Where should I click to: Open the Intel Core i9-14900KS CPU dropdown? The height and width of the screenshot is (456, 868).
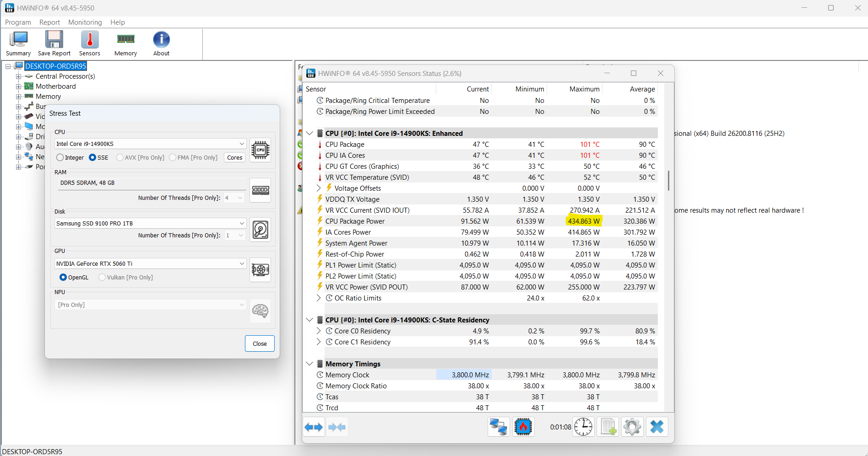point(150,144)
